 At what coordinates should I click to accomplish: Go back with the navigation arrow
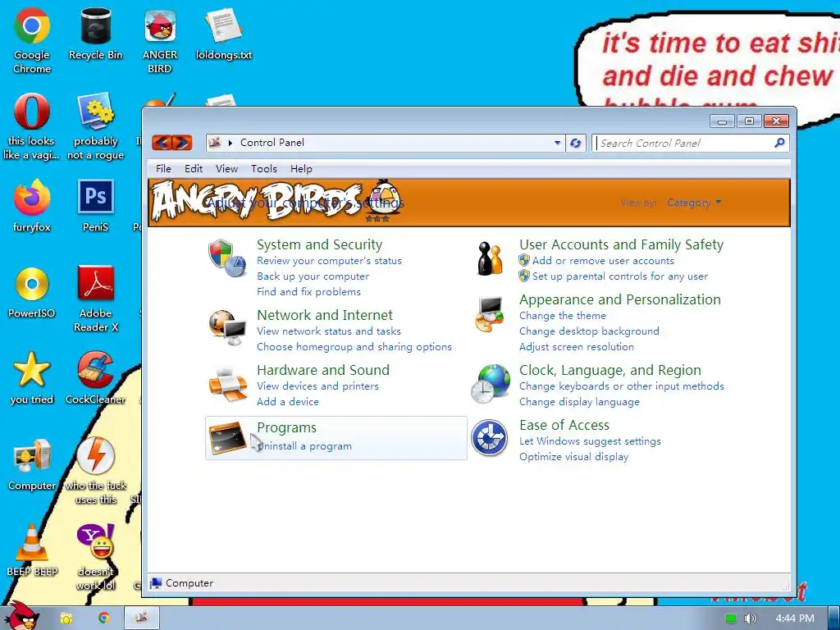coord(162,143)
